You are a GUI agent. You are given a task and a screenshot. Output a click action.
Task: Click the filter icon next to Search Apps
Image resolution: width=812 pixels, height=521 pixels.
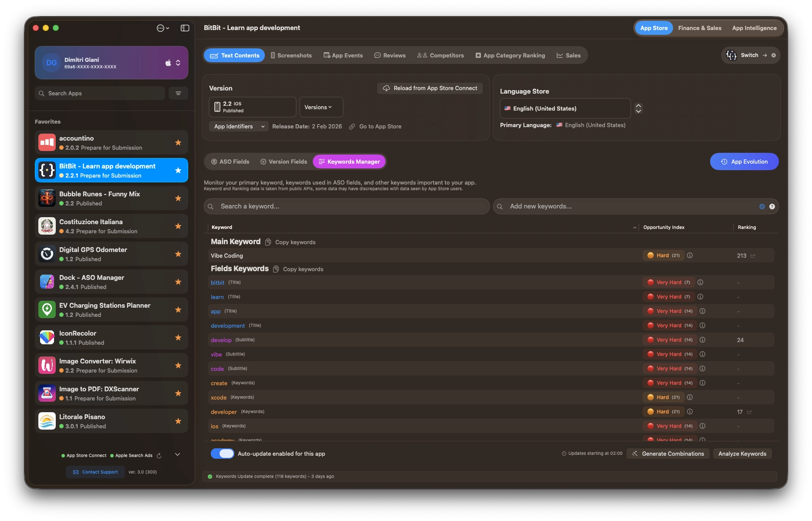point(178,93)
